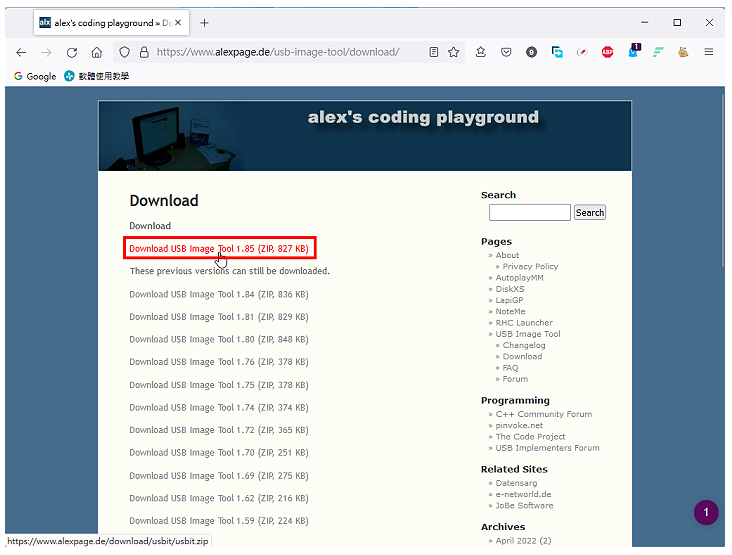Click the site Search text field

click(529, 212)
